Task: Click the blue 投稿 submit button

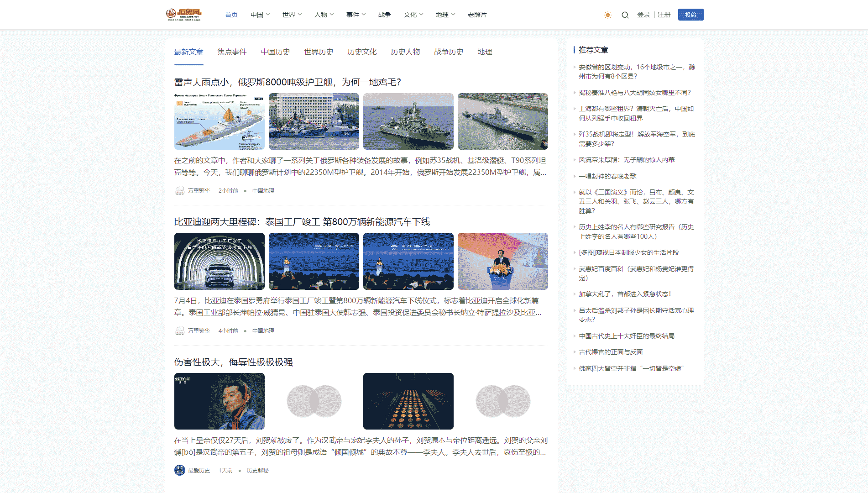Action: 690,15
